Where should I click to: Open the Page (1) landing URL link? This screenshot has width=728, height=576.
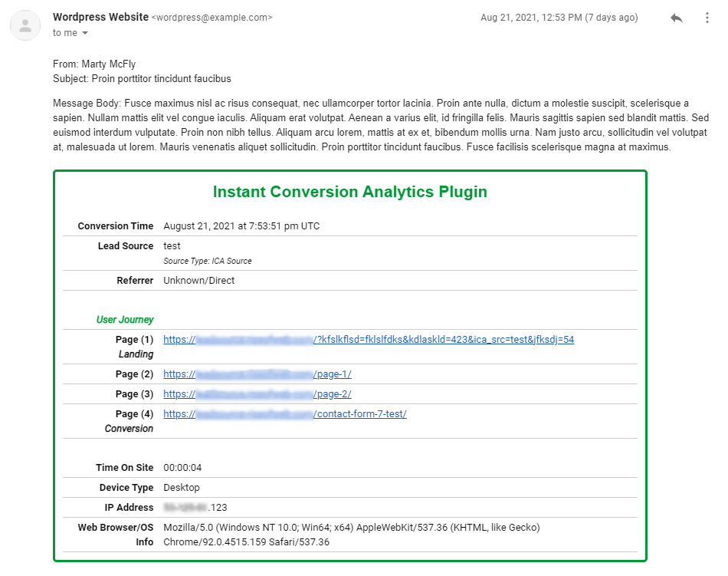[369, 340]
